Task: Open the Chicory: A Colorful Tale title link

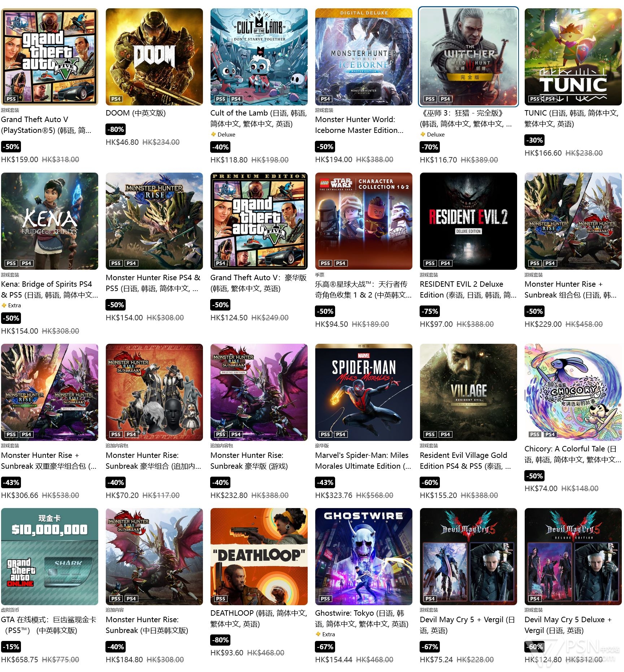Action: coord(573,454)
